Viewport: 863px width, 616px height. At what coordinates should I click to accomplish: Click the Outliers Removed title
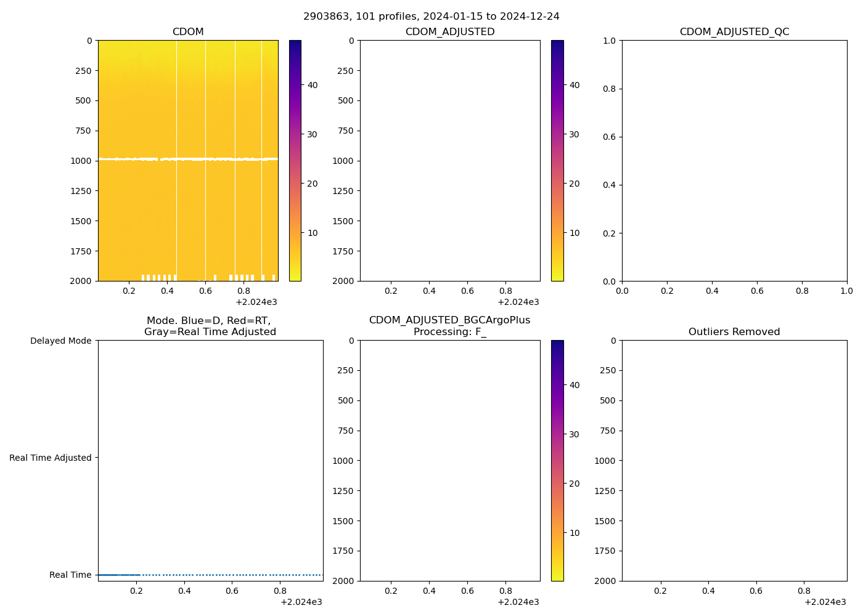[x=734, y=332]
